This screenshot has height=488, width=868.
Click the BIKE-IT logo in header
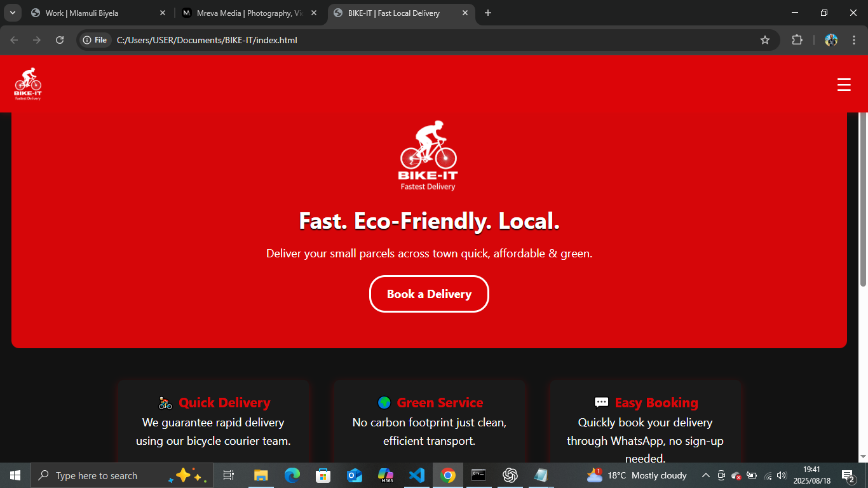click(x=28, y=84)
